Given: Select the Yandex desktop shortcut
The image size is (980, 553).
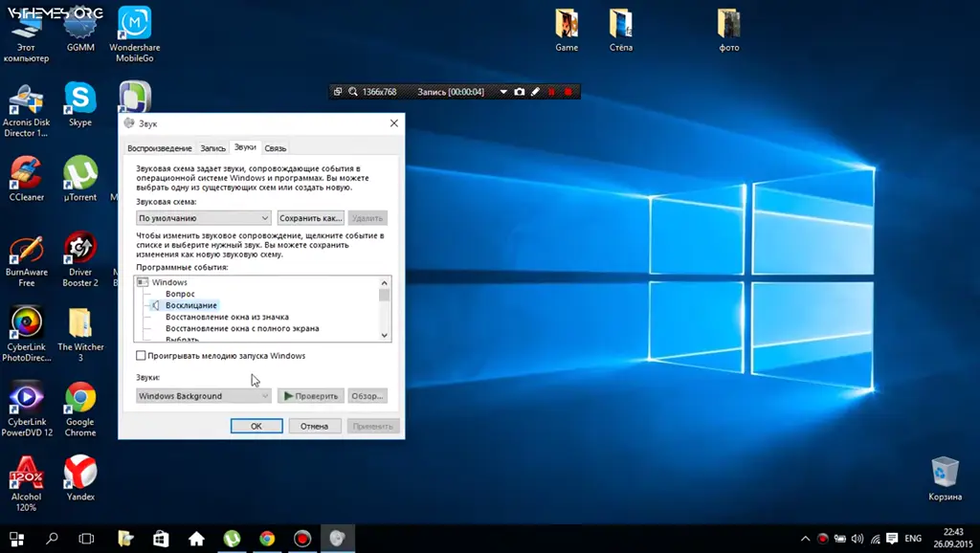Looking at the screenshot, I should pos(80,478).
